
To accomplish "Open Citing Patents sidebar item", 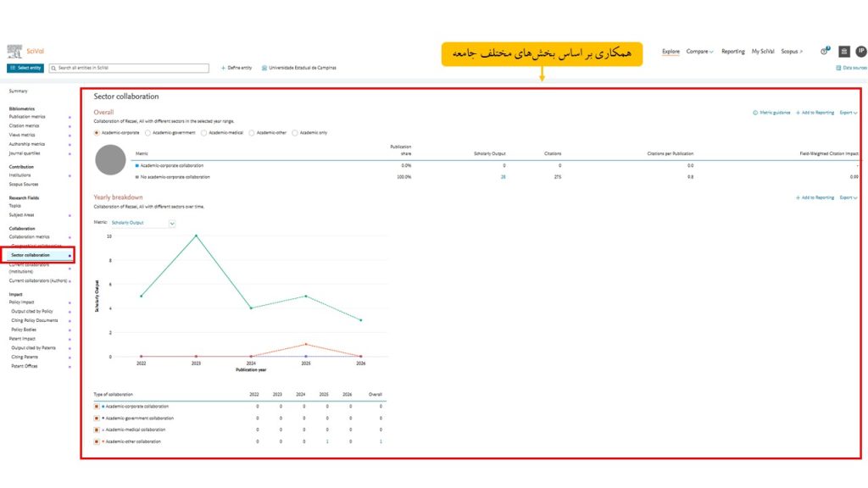I will 25,357.
